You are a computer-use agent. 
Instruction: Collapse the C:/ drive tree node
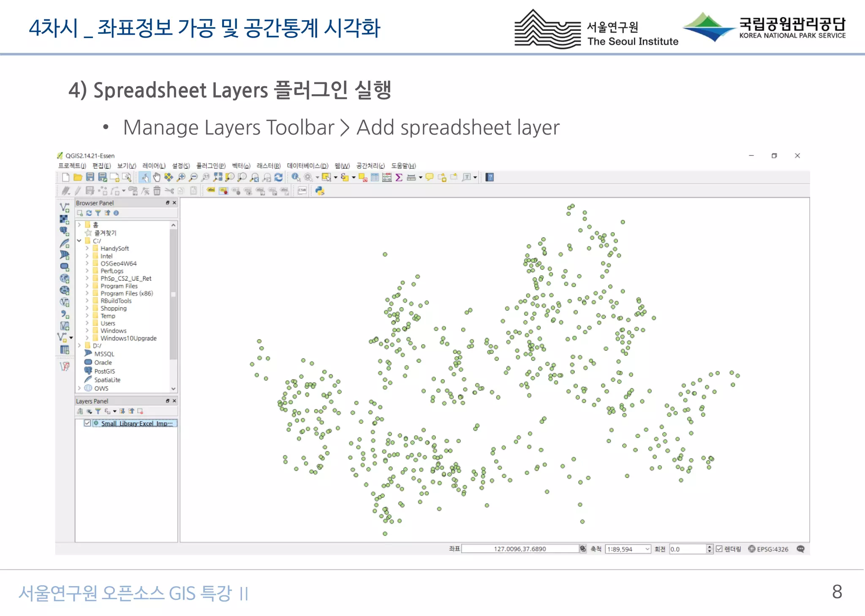(x=79, y=241)
